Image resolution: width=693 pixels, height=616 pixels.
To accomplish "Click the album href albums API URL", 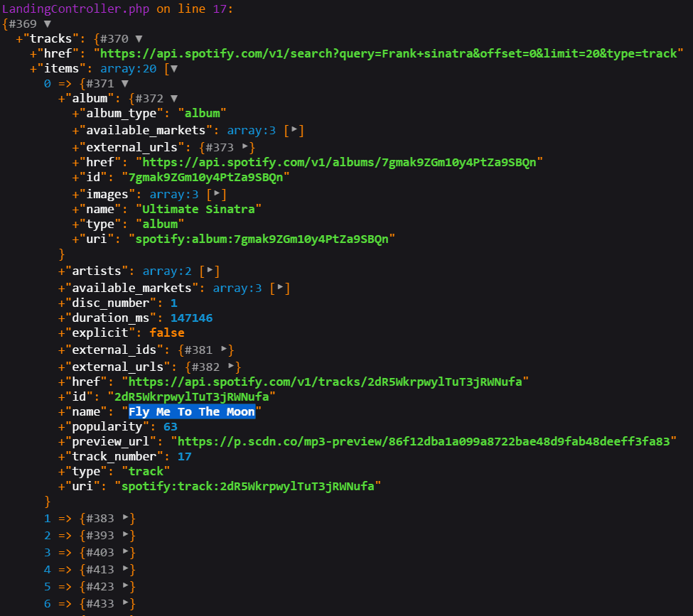I will tap(339, 163).
